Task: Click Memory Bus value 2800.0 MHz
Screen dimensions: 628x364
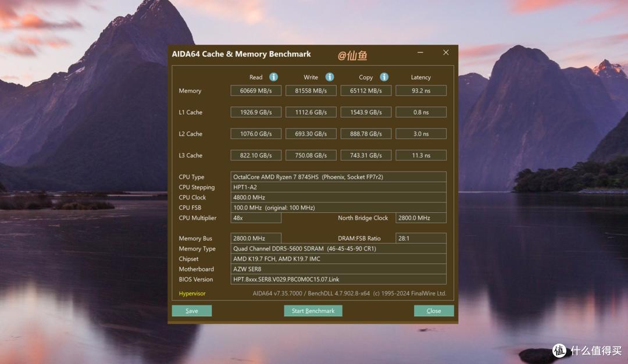Action: 256,238
